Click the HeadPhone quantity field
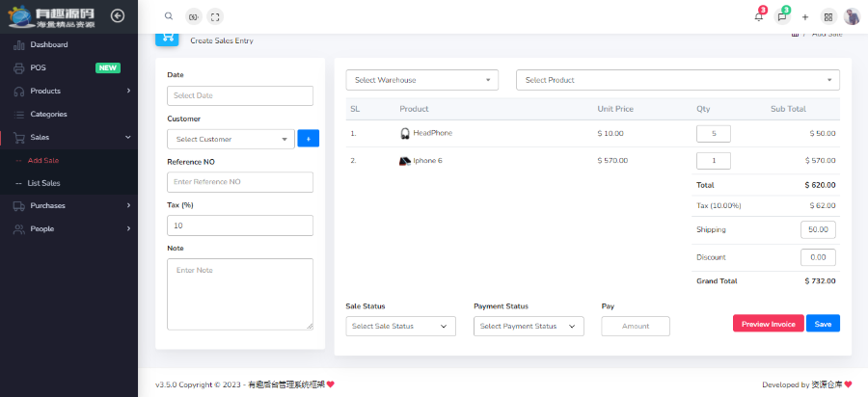The image size is (868, 397). pos(714,134)
